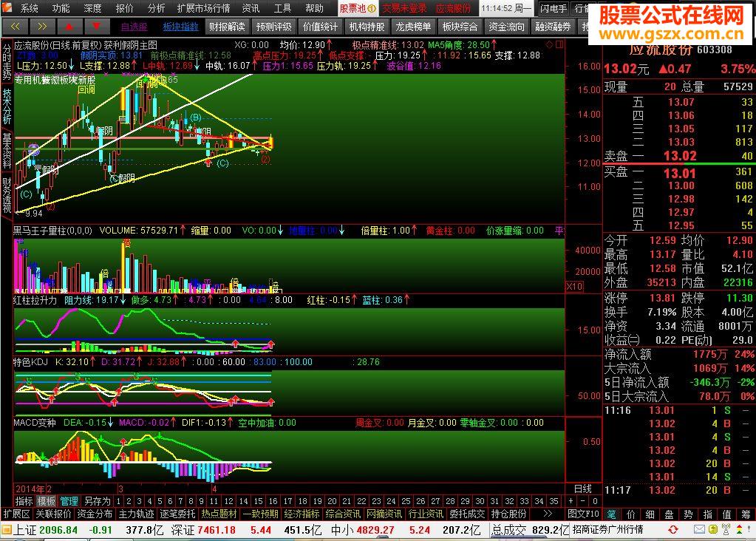Image resolution: width=756 pixels, height=541 pixels.
Task: Open the 系统 menu
Action: pos(30,8)
